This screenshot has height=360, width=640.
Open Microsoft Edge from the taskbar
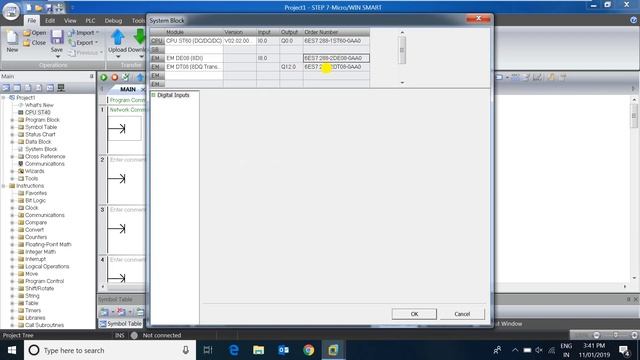coord(233,350)
